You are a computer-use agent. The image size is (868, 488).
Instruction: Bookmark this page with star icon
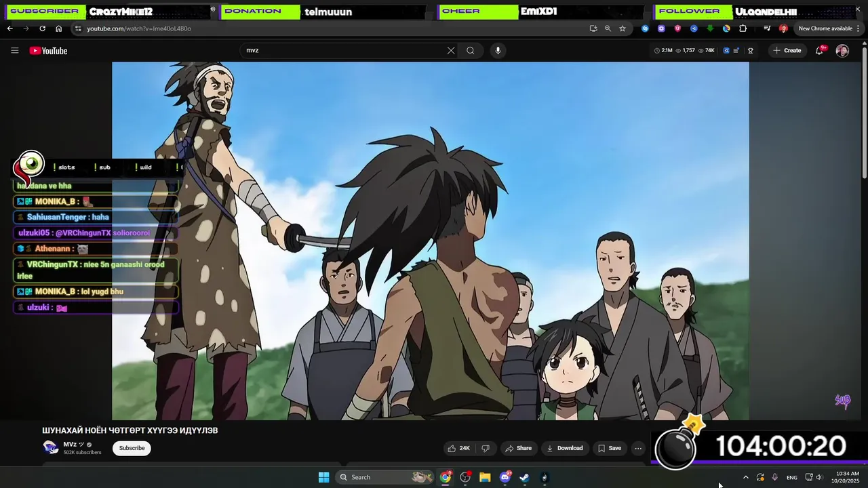(623, 28)
